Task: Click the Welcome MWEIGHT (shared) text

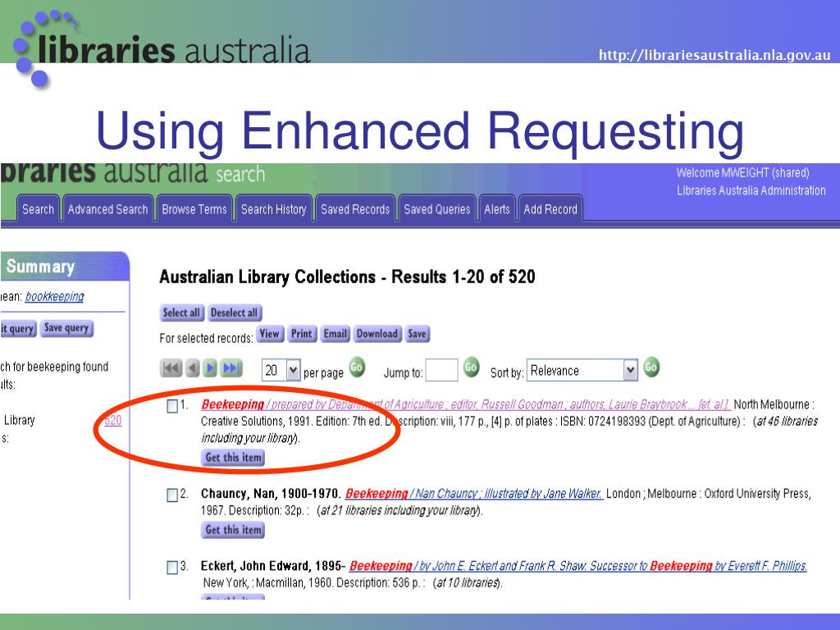Action: [x=742, y=173]
